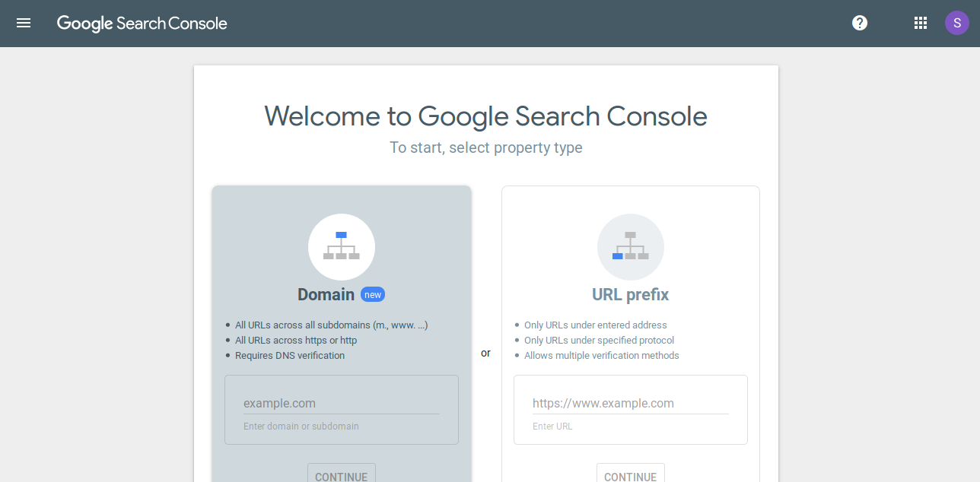Click 'Only URLs under entered address'
The height and width of the screenshot is (482, 980).
[596, 325]
